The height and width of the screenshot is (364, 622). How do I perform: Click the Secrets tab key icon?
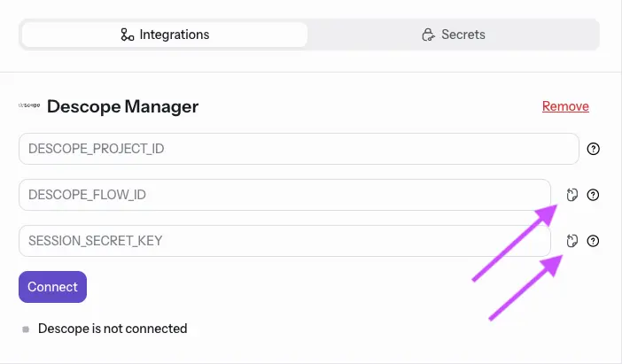click(428, 35)
